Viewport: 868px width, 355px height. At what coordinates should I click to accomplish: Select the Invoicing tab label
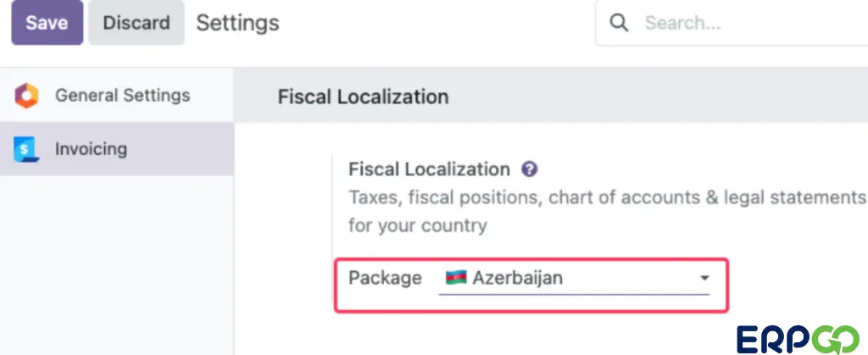pyautogui.click(x=91, y=149)
